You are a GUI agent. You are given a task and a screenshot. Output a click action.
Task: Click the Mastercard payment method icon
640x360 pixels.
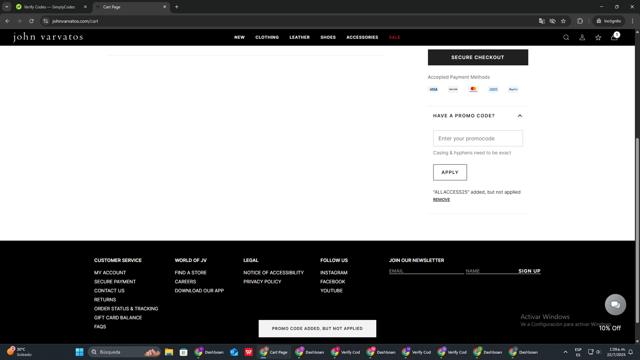point(473,89)
